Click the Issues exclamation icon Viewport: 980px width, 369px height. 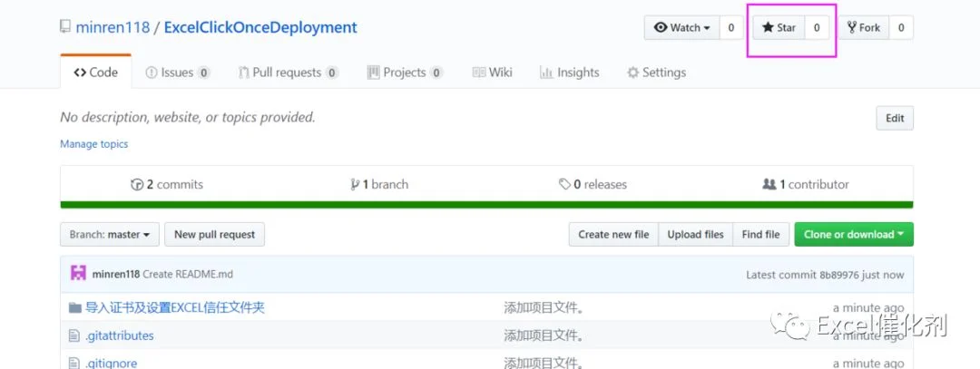coord(152,73)
